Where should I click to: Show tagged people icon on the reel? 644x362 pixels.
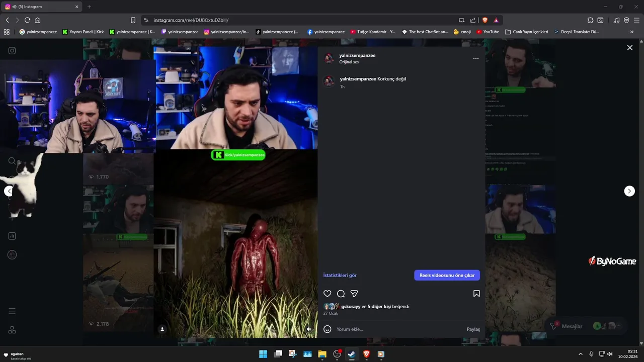pos(162,329)
